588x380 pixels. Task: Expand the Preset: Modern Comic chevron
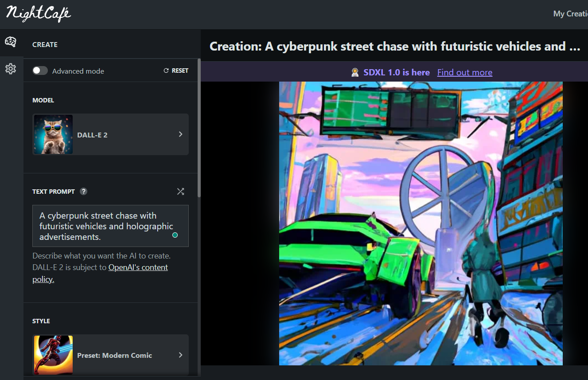click(x=180, y=355)
